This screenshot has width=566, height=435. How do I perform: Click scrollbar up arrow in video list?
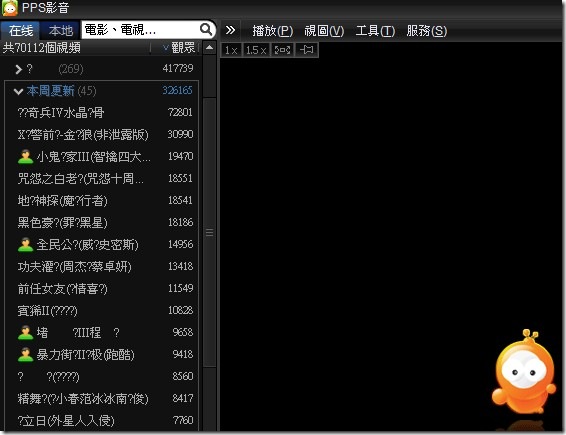point(209,48)
